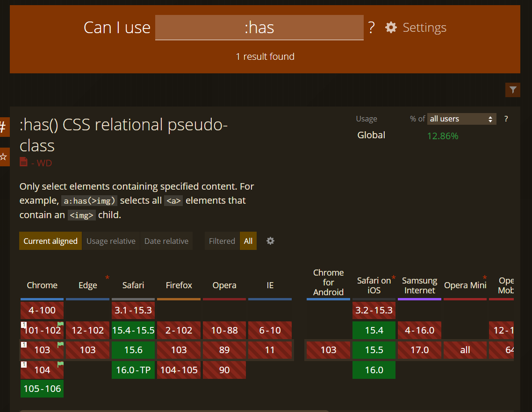Click the question mark beside all users

(506, 119)
